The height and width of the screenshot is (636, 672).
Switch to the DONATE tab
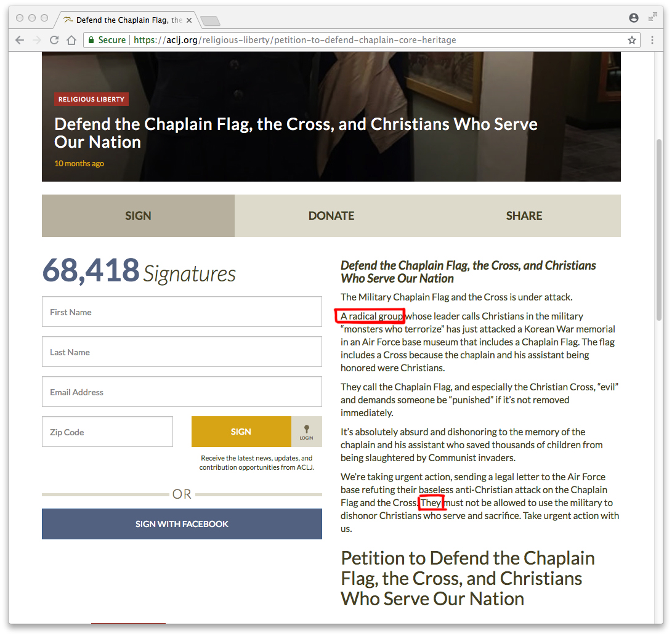coord(331,216)
